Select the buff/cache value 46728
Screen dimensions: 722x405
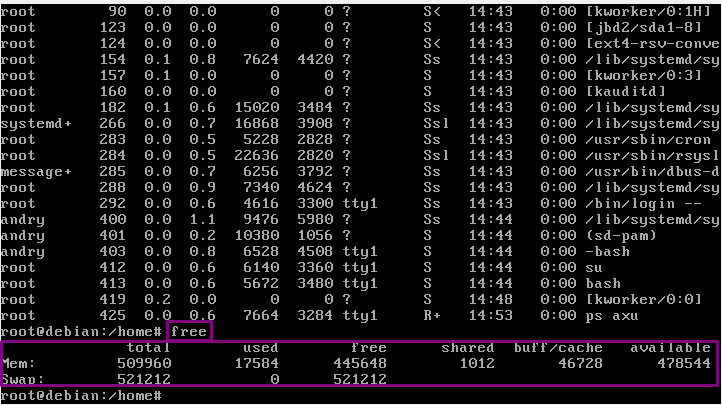tap(567, 363)
